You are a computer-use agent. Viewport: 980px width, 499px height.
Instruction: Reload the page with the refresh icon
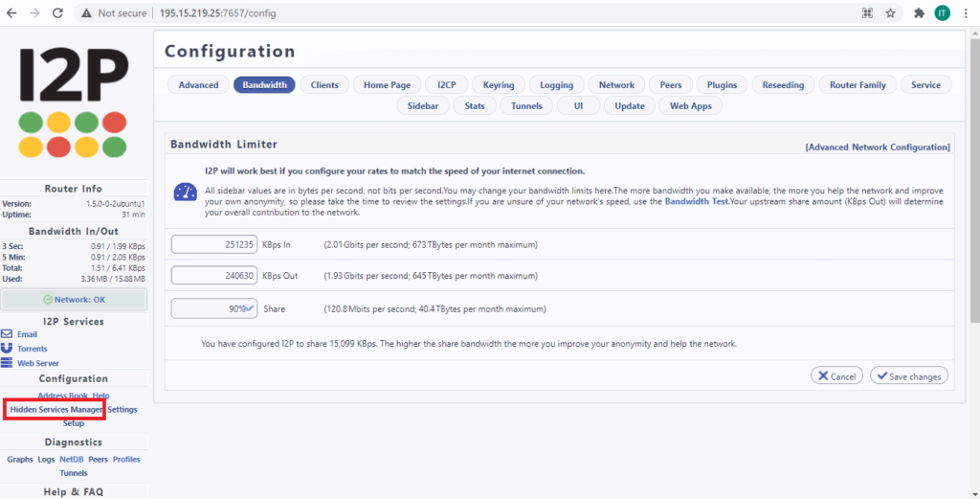[57, 13]
